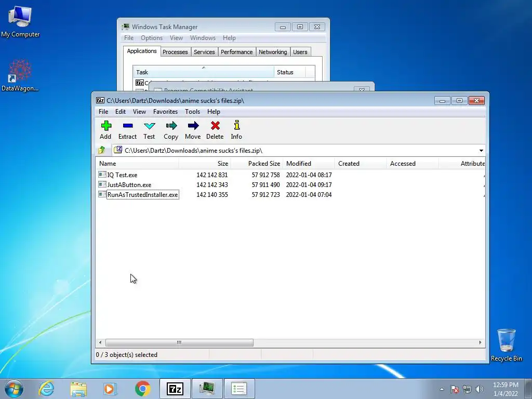Switch to Networking tab in Task Manager
The height and width of the screenshot is (399, 532).
click(x=273, y=52)
